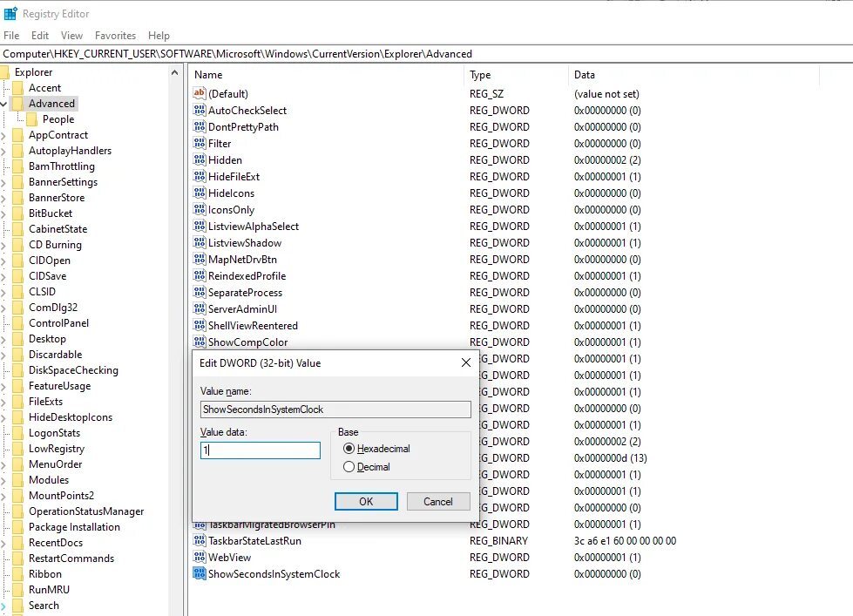The height and width of the screenshot is (616, 853).
Task: Open the Favorites menu
Action: click(x=115, y=36)
